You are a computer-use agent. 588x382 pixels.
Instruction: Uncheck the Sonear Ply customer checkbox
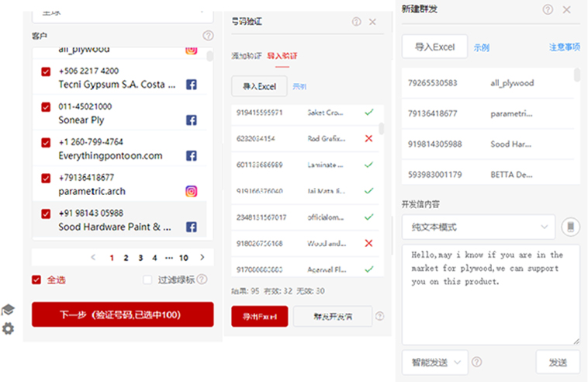[x=46, y=107]
